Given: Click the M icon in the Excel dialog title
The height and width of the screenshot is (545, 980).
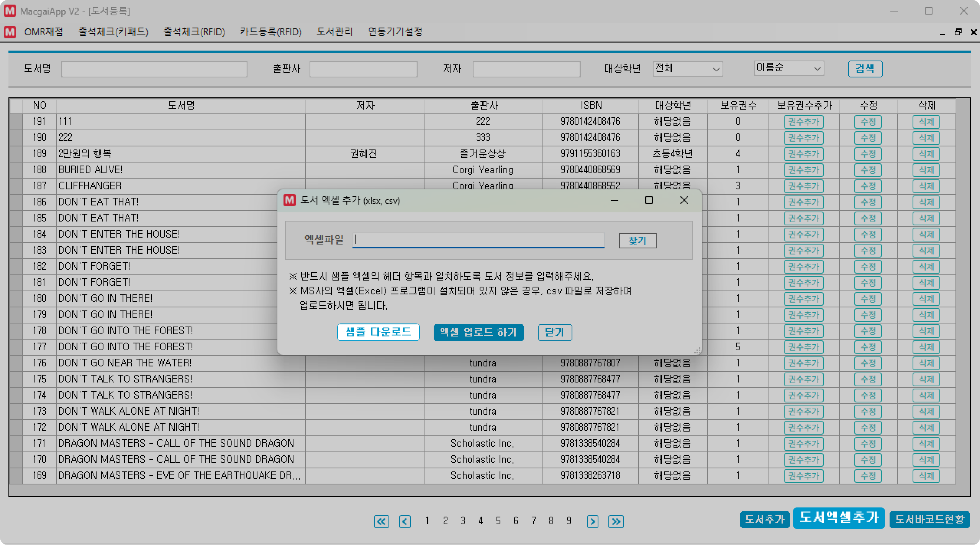Looking at the screenshot, I should [289, 200].
